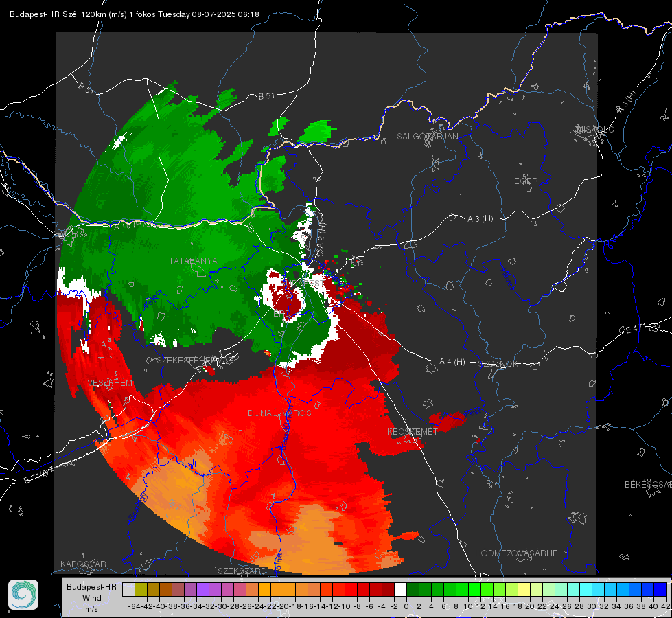Pick the pale aqua swatch between 24 and 26
The height and width of the screenshot is (618, 672).
pos(561,589)
